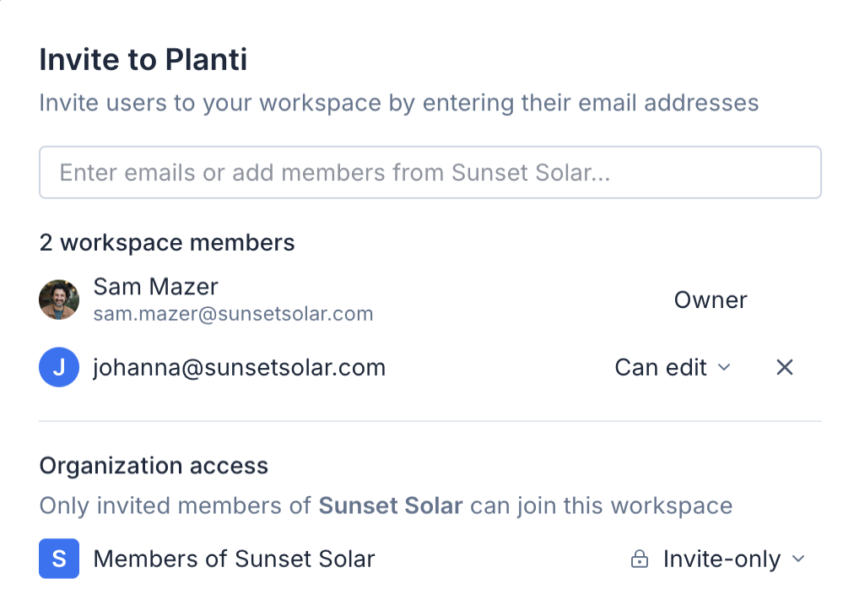Click Sam Mazer's profile photo avatar

pyautogui.click(x=59, y=300)
